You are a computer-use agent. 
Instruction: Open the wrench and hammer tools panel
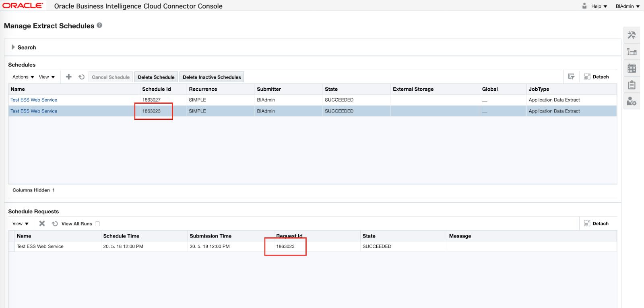[632, 35]
